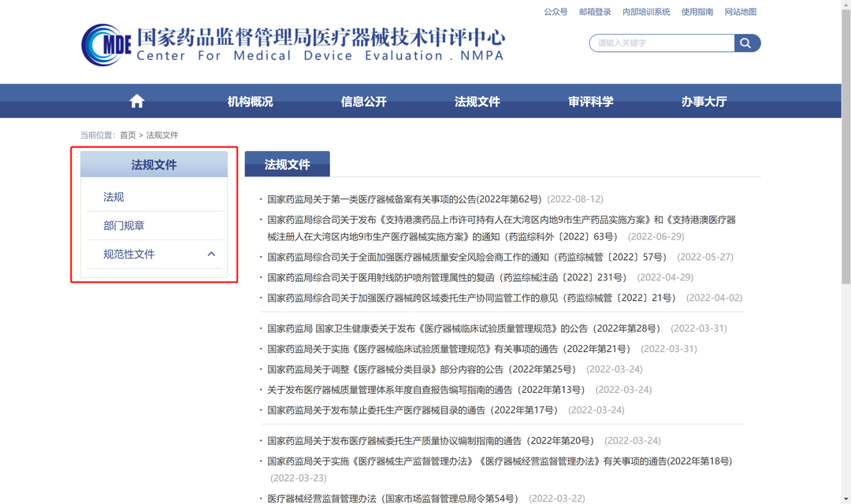Open 禁止委托生产医疗器械目录 通告 第17号

[412, 410]
